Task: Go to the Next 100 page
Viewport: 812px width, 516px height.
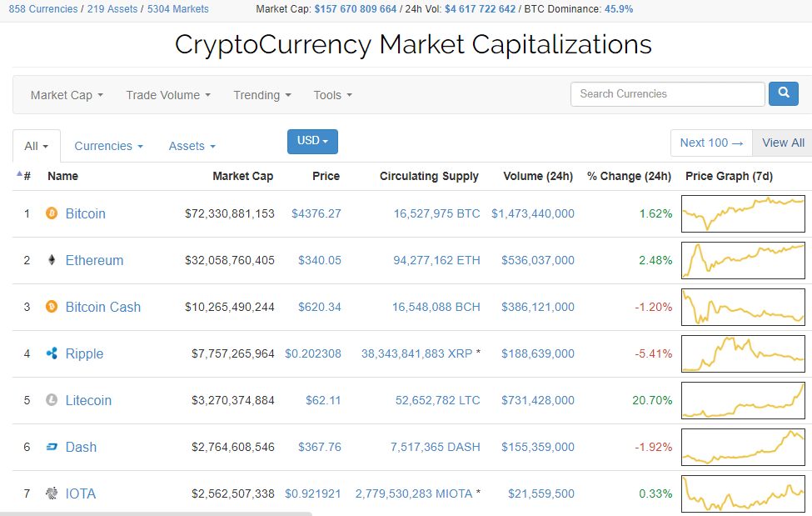Action: tap(711, 143)
